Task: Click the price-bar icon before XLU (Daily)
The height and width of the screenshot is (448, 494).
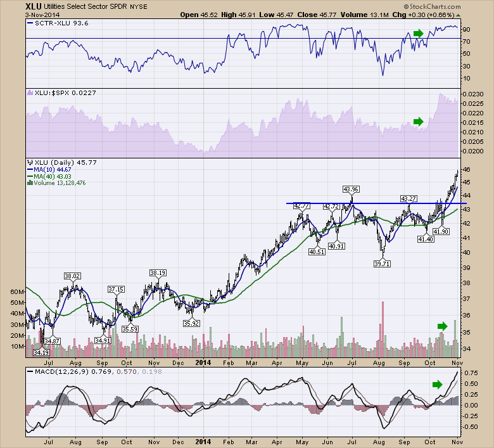Action: [30, 163]
